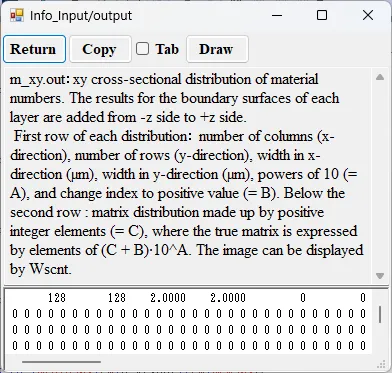Maximize the Info_Input/output window

tap(322, 15)
